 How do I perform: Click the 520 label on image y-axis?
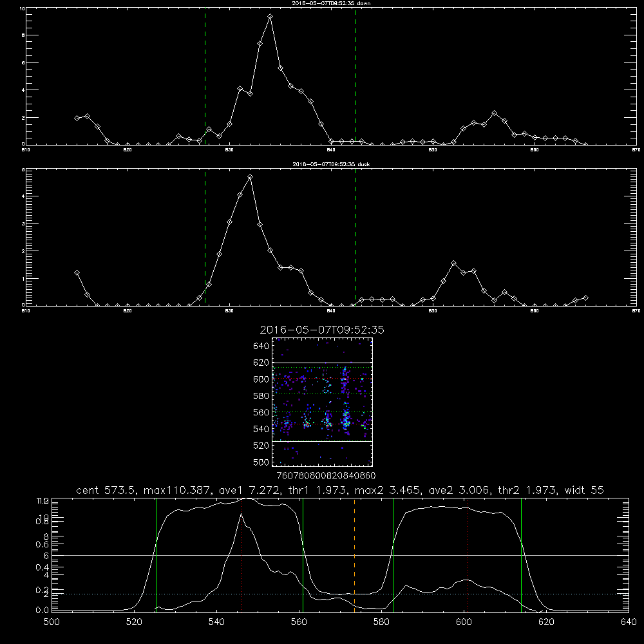click(x=261, y=446)
